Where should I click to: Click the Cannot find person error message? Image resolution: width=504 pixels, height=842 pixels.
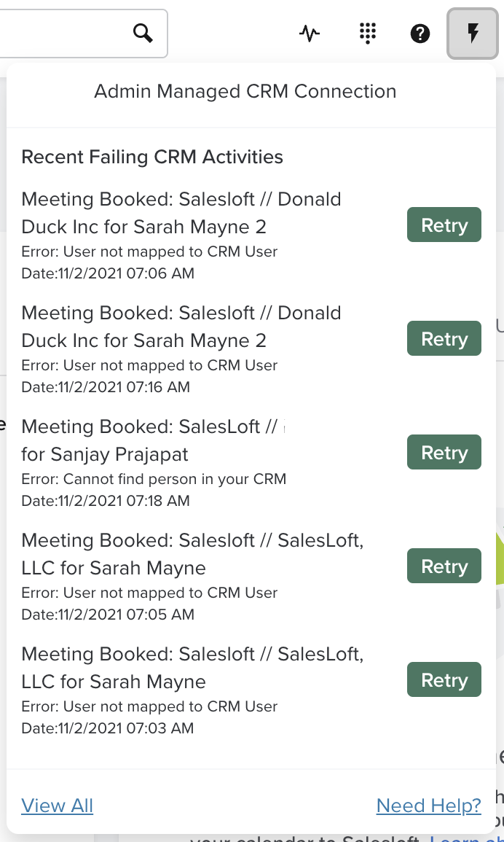[154, 479]
